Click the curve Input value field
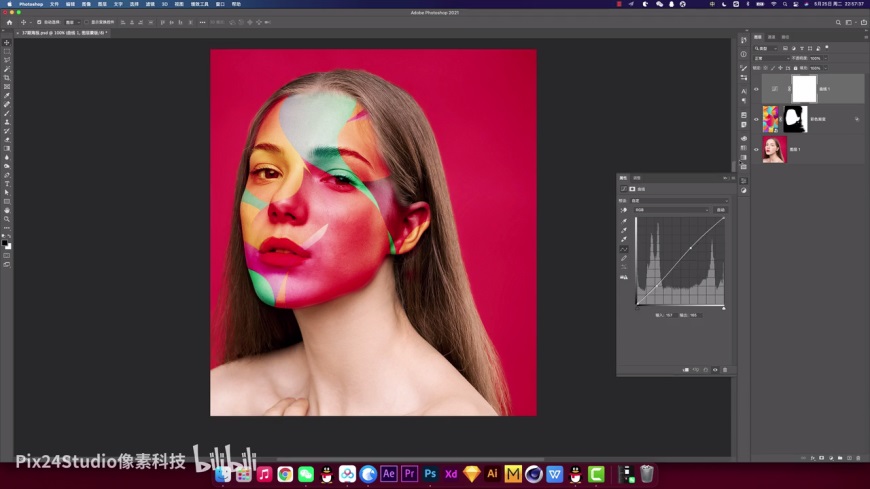 [x=670, y=315]
